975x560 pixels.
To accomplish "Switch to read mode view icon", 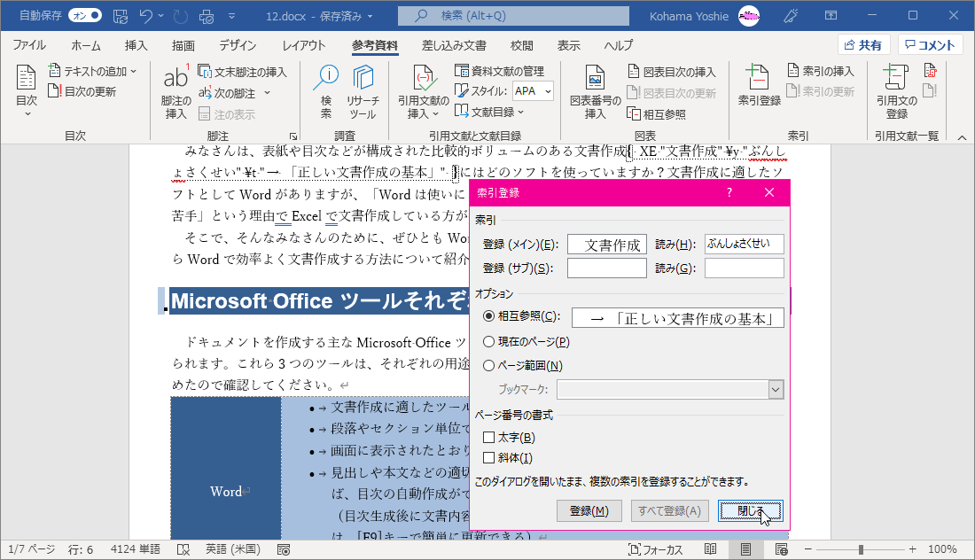I will 710,549.
